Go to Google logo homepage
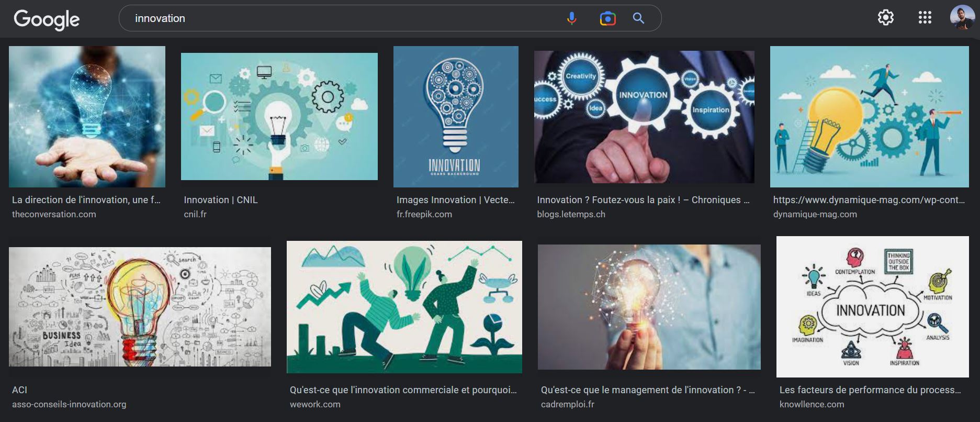Image resolution: width=980 pixels, height=422 pixels. tap(47, 19)
